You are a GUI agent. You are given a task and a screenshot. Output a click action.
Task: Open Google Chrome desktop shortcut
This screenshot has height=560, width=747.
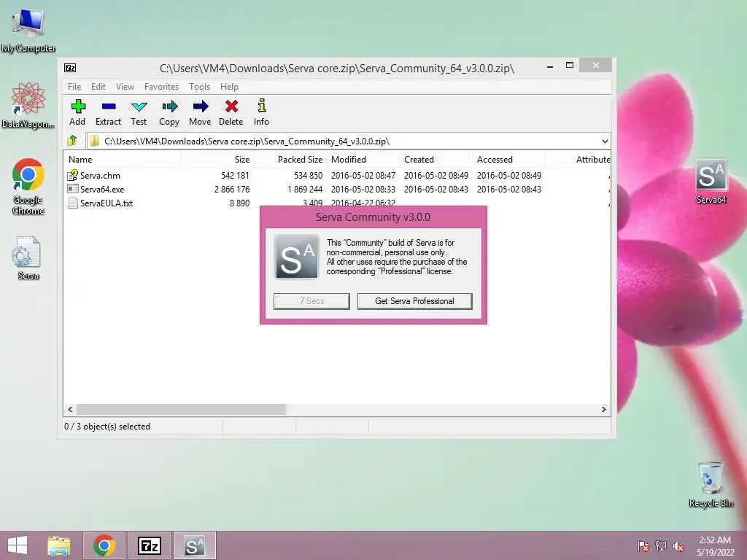pyautogui.click(x=28, y=186)
